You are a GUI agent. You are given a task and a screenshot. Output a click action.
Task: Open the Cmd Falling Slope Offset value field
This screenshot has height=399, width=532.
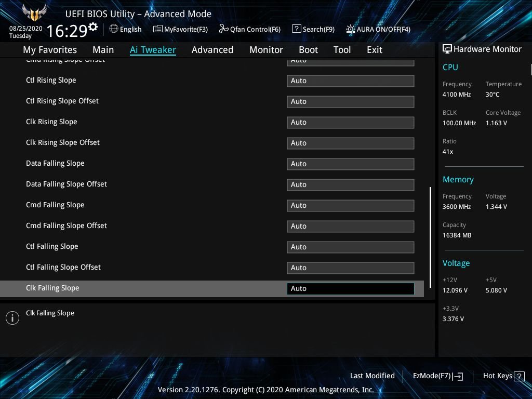[x=351, y=227]
